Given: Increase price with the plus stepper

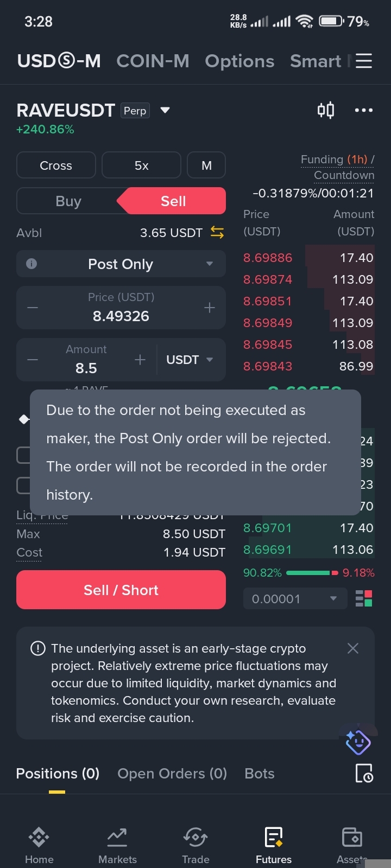Looking at the screenshot, I should [210, 308].
